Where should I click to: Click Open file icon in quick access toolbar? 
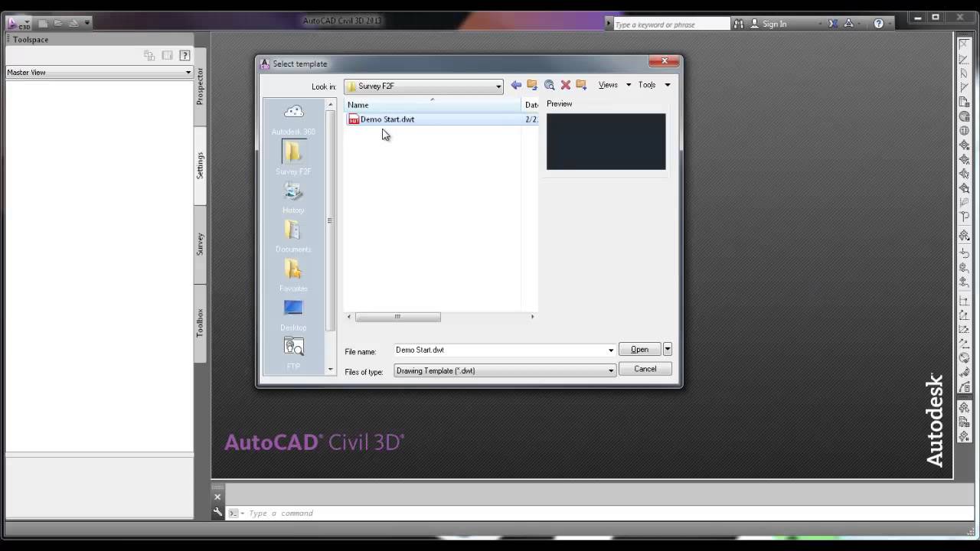pos(58,23)
